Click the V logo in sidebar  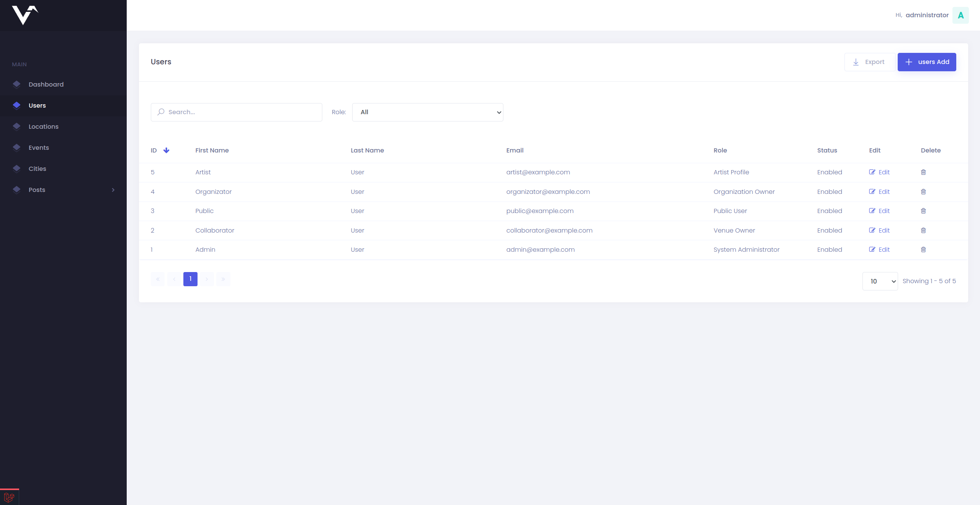point(24,15)
